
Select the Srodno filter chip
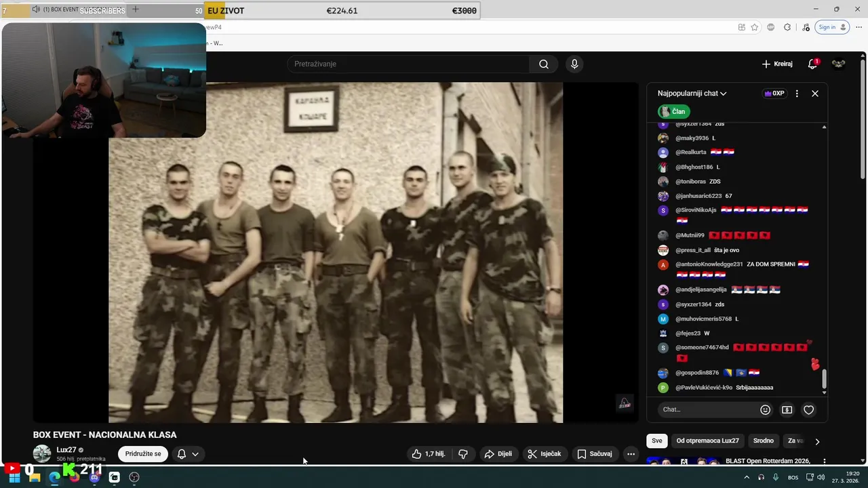pos(764,441)
